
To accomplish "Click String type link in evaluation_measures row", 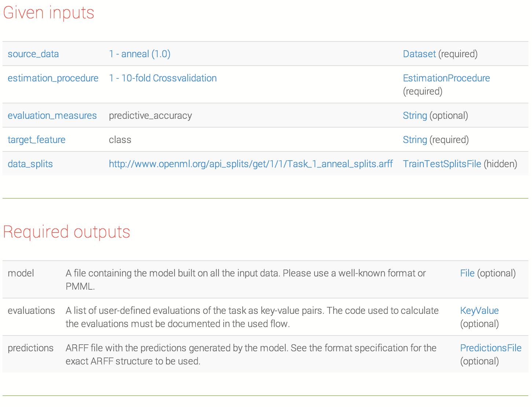I will pos(415,115).
